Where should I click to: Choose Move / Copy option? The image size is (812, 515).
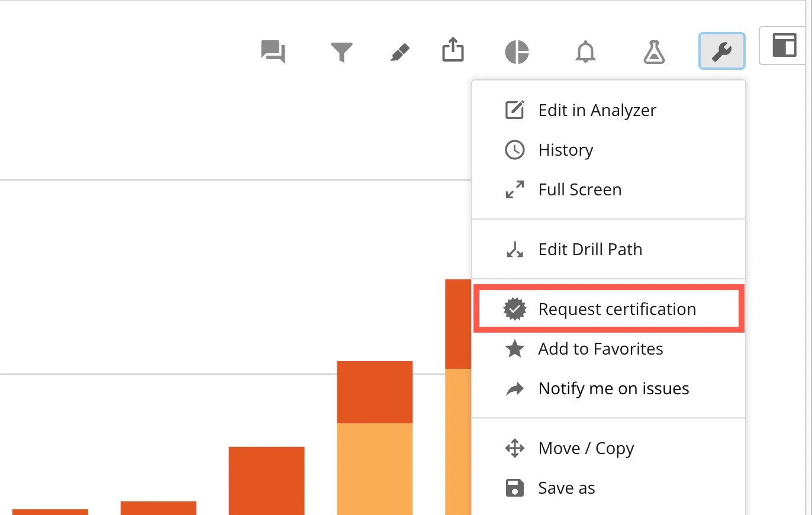tap(608, 448)
